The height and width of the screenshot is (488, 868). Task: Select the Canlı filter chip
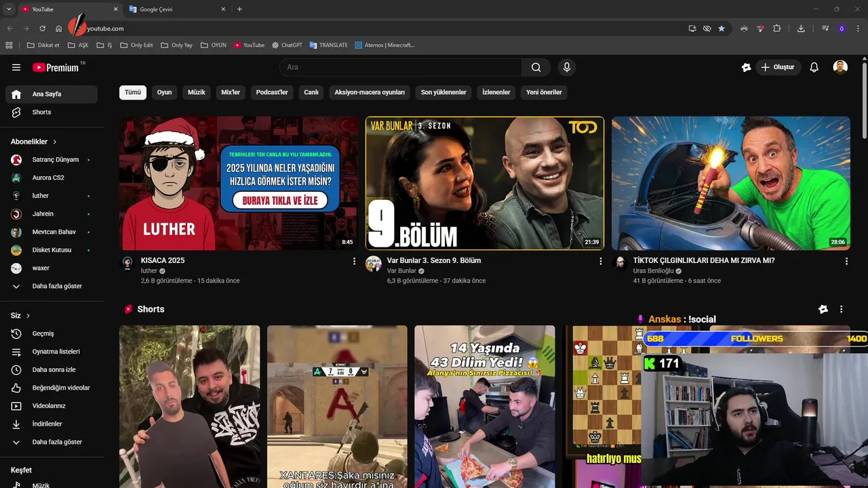coord(311,92)
